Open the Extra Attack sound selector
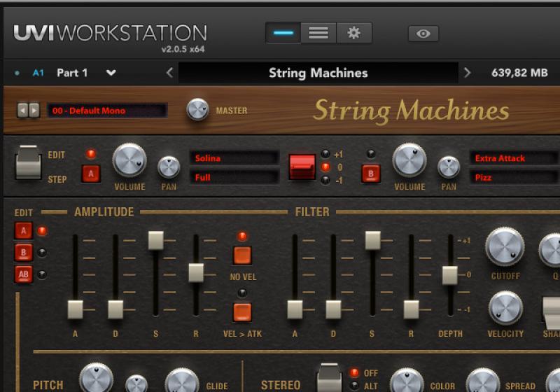 (513, 158)
